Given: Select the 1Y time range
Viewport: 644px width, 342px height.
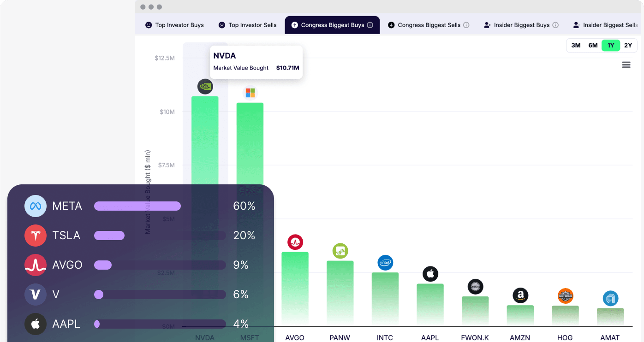Looking at the screenshot, I should coord(611,45).
